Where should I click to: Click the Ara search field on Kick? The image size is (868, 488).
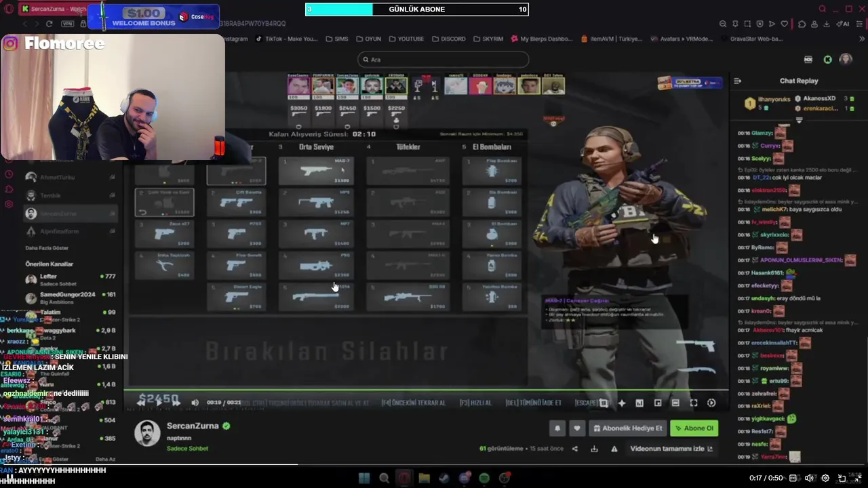click(443, 60)
